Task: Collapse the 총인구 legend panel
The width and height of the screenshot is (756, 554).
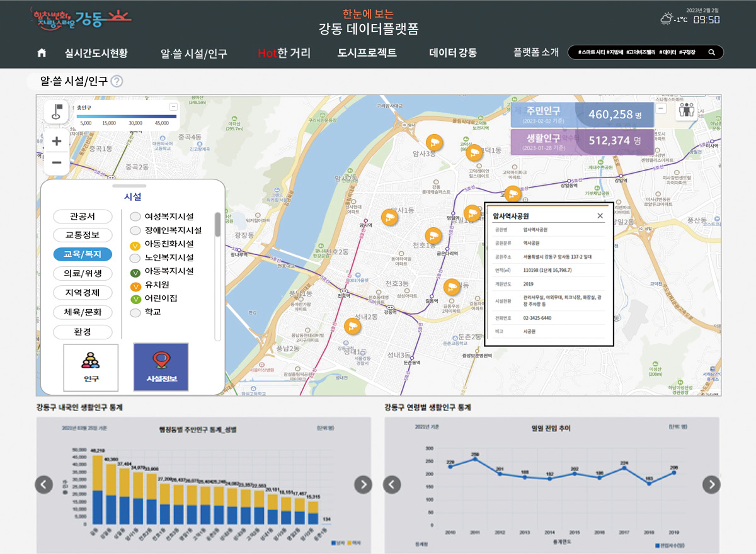Action: (173, 106)
